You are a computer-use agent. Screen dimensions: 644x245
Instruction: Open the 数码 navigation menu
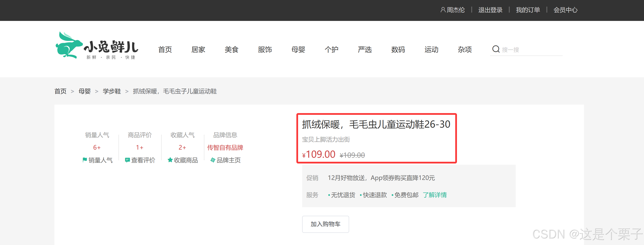(x=398, y=50)
